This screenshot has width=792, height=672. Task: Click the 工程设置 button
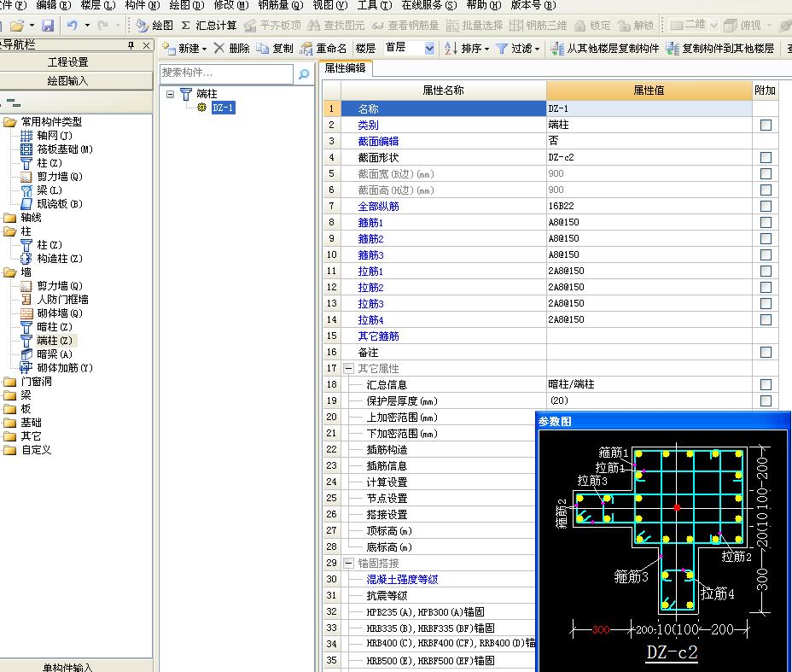pyautogui.click(x=68, y=62)
